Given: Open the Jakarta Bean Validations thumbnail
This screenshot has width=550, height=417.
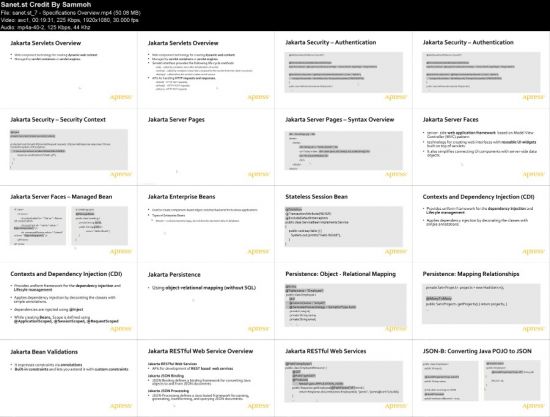Looking at the screenshot, I should click(69, 378).
